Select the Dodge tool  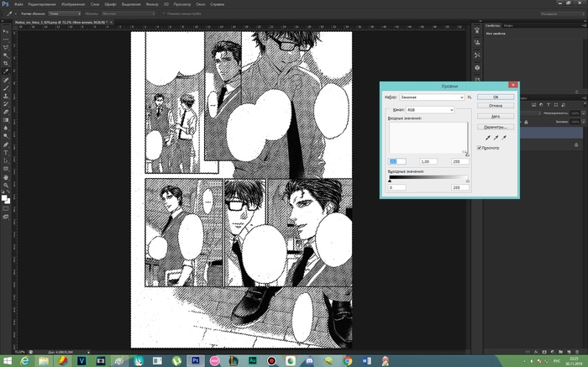coord(6,136)
